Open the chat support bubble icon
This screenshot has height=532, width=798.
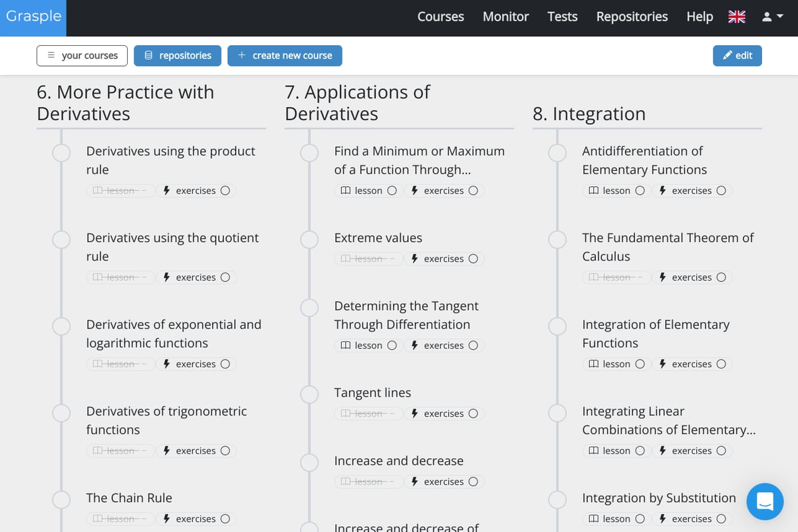765,501
